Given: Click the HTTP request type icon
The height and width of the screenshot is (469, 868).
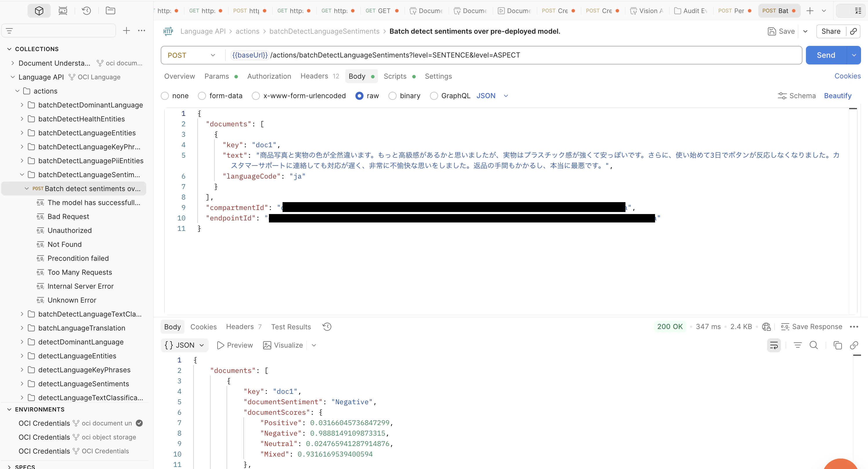Looking at the screenshot, I should click(x=168, y=31).
